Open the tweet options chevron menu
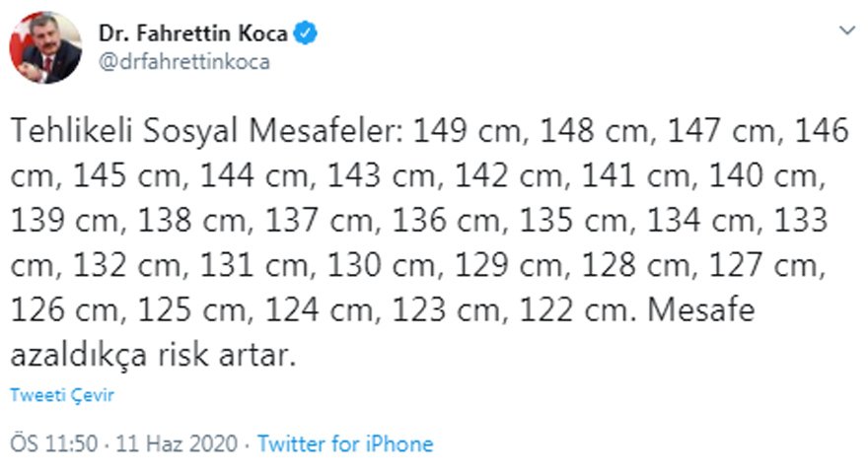Screen dimensions: 868x474 point(846,32)
